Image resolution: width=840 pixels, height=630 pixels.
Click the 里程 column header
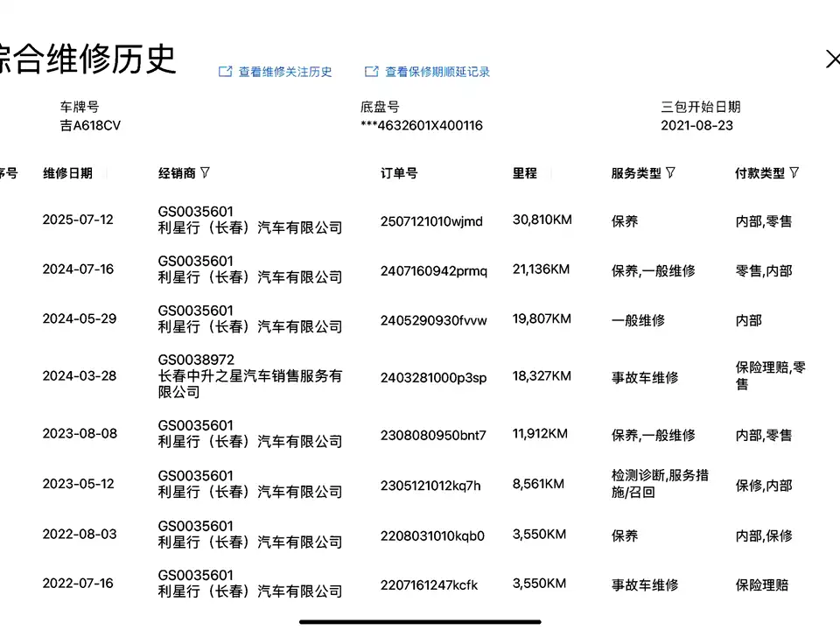[x=525, y=173]
